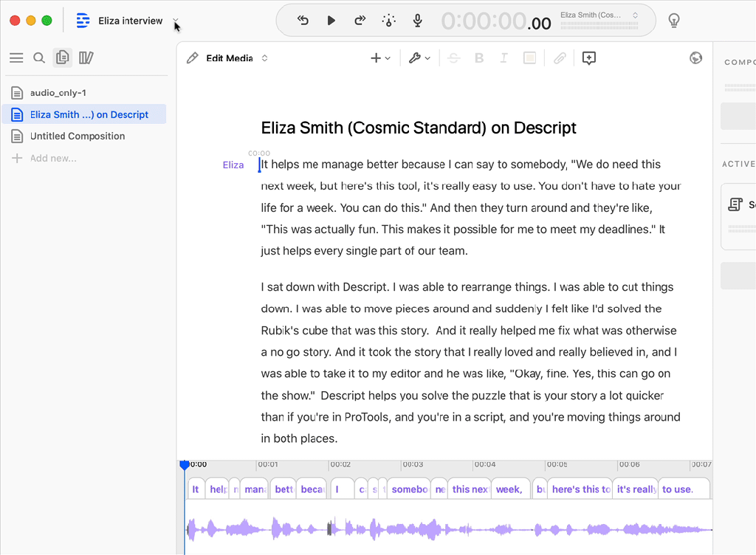Open the plus insert menu
756x555 pixels.
(x=380, y=58)
